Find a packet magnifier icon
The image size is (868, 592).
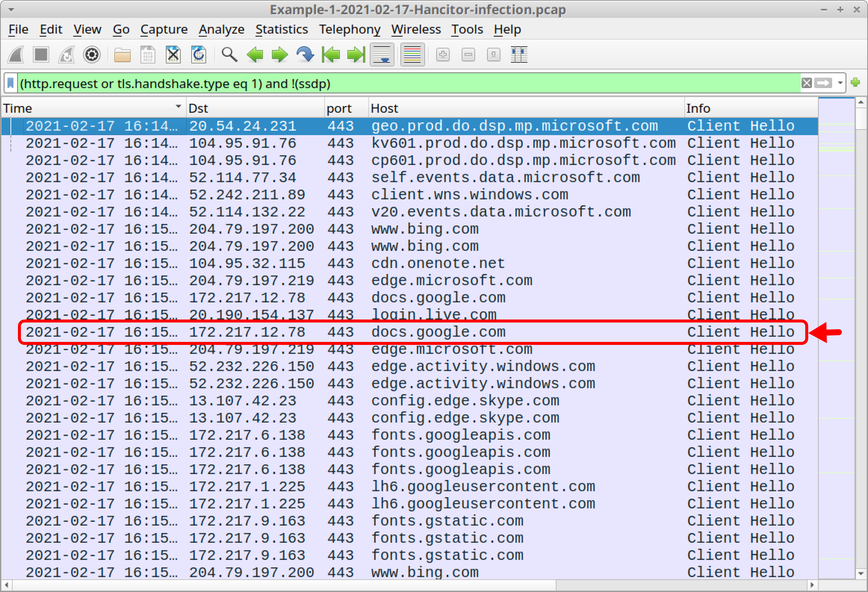[229, 55]
